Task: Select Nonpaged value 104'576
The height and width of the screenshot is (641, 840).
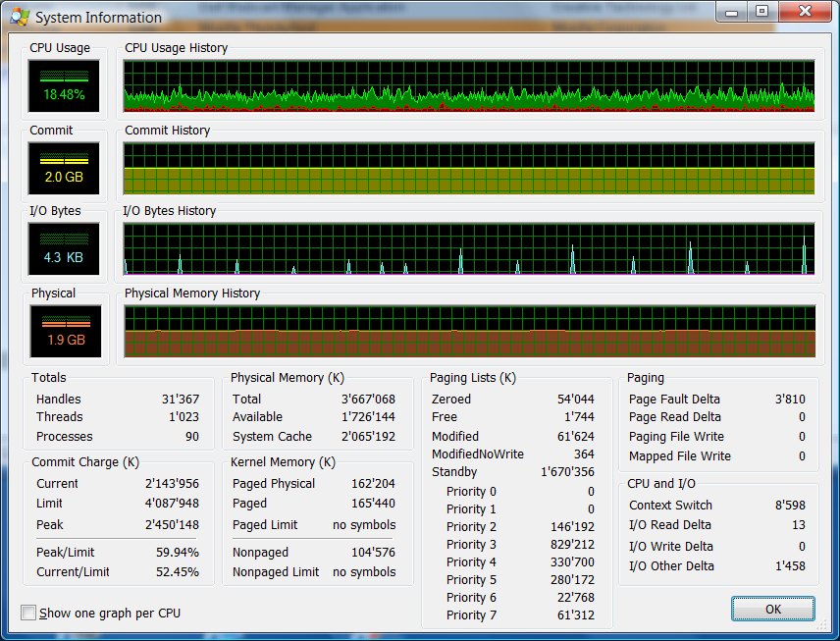Action: tap(374, 552)
